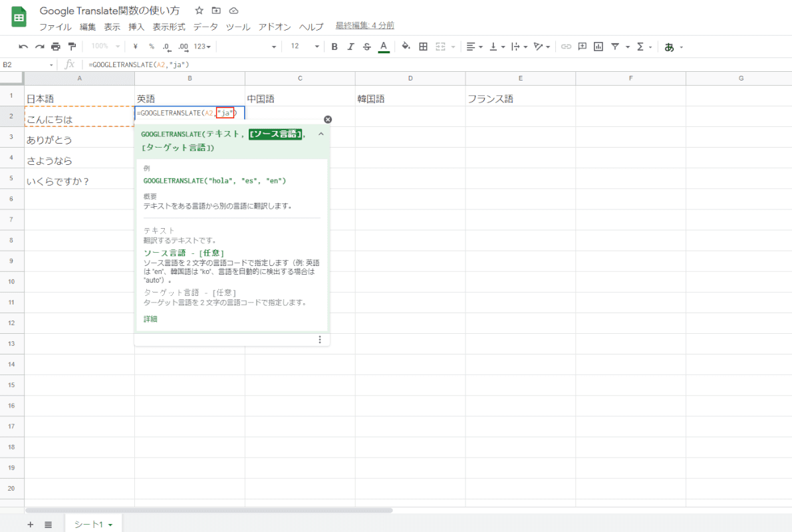The width and height of the screenshot is (792, 532).
Task: Insert a link with chain icon
Action: coord(566,47)
